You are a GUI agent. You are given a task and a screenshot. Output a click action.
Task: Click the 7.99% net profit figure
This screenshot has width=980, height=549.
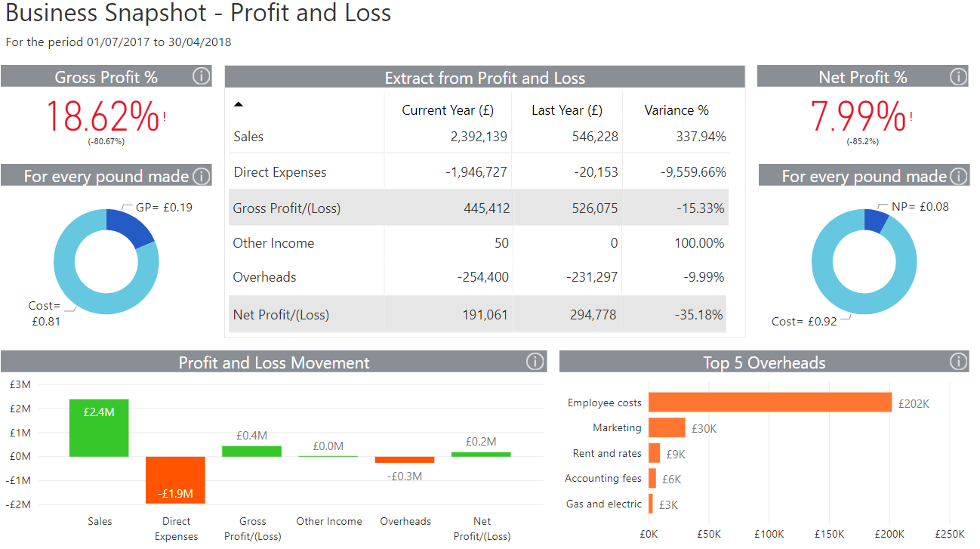pyautogui.click(x=858, y=117)
